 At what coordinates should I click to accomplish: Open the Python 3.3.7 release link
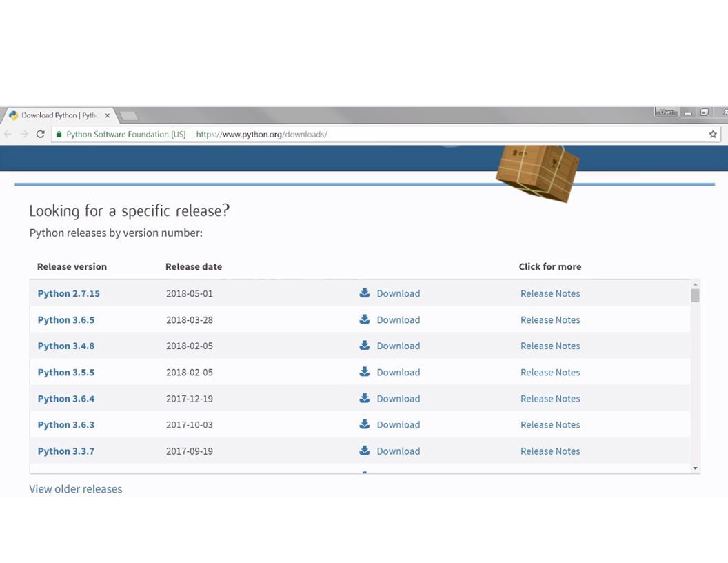pyautogui.click(x=66, y=451)
